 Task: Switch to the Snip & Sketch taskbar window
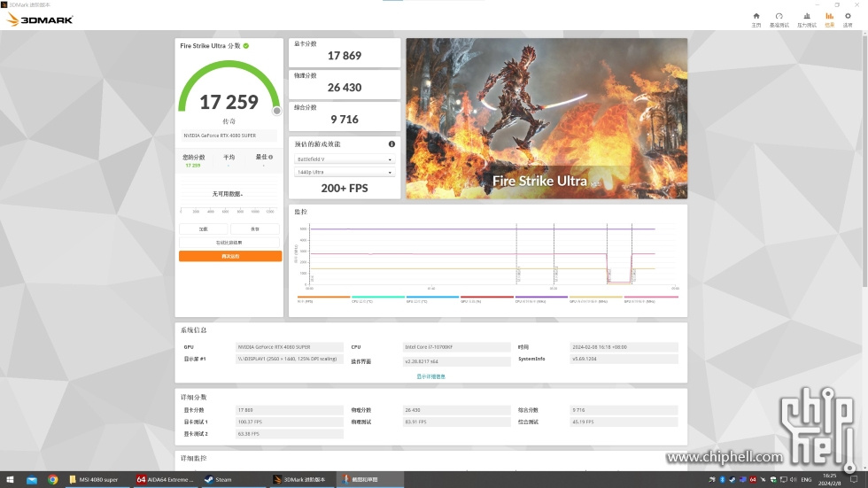(370, 480)
